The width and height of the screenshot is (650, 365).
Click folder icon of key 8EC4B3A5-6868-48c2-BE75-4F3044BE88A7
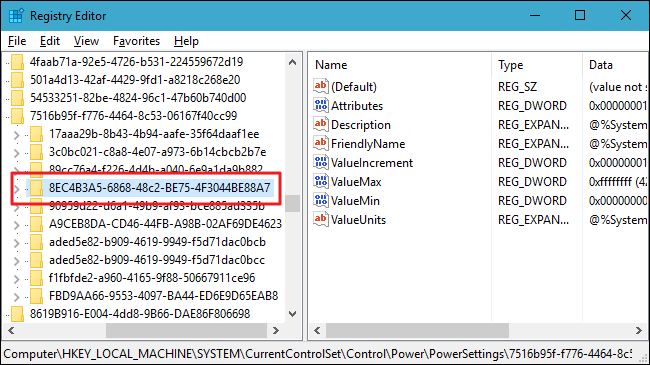pos(36,188)
